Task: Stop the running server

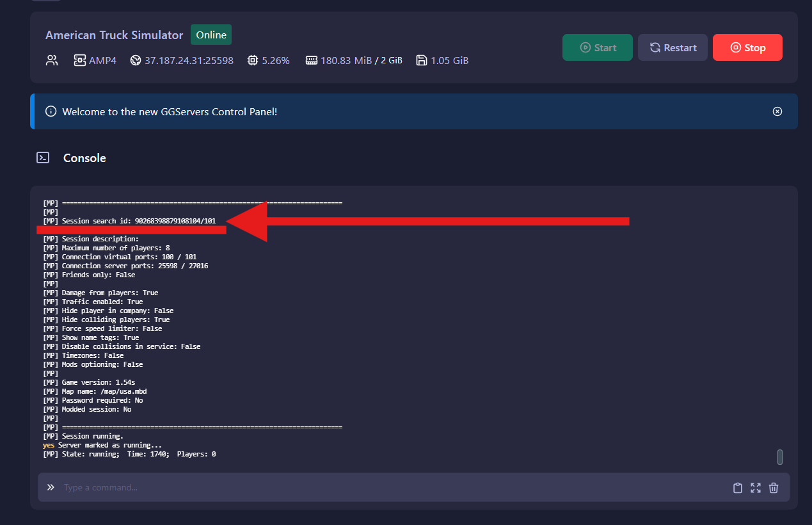Action: [x=747, y=47]
